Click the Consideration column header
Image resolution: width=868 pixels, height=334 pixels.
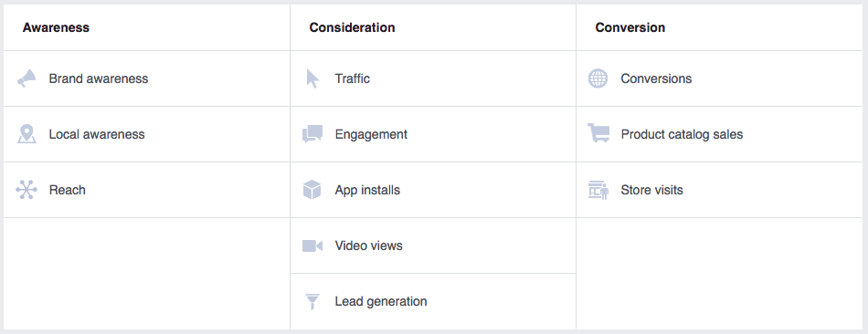pos(352,27)
